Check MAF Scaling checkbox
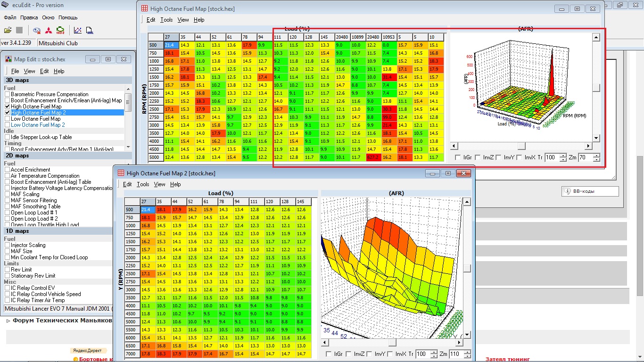This screenshot has width=644, height=362. click(x=7, y=194)
